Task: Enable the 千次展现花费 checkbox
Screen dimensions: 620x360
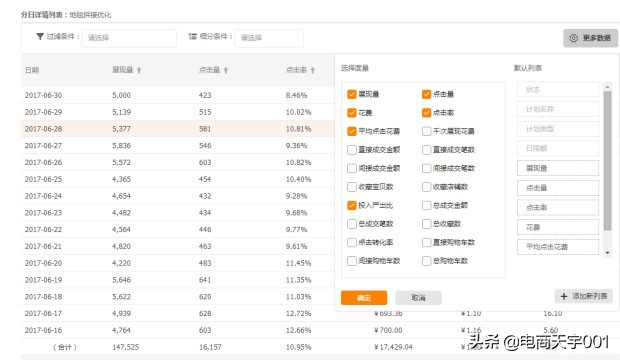Action: (426, 131)
